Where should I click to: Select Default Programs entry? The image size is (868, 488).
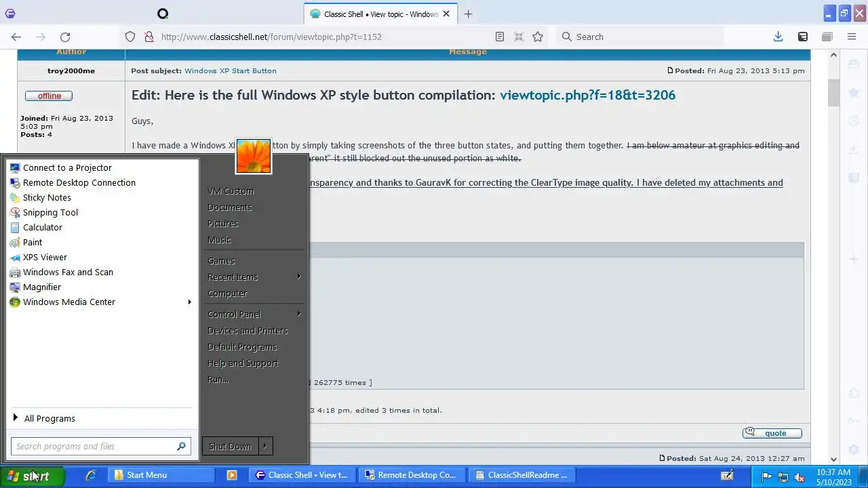pos(254,347)
